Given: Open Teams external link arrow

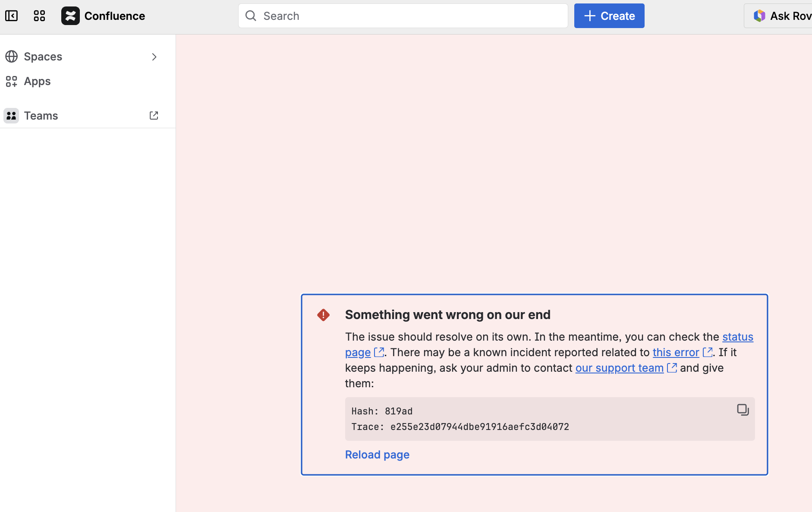Looking at the screenshot, I should point(154,116).
